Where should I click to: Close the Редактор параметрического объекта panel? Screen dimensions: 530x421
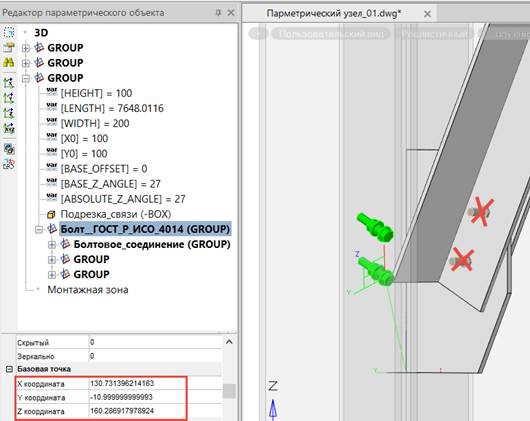click(231, 13)
